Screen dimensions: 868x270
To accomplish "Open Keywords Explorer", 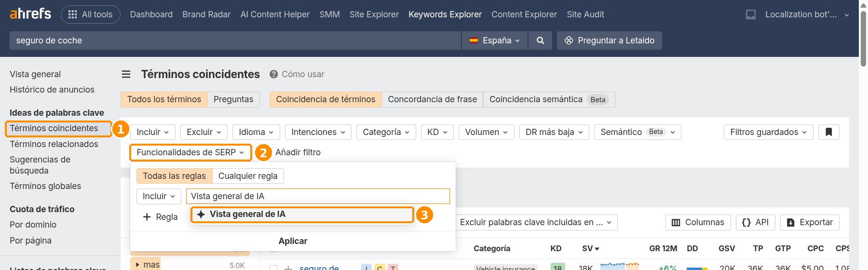I will [445, 14].
